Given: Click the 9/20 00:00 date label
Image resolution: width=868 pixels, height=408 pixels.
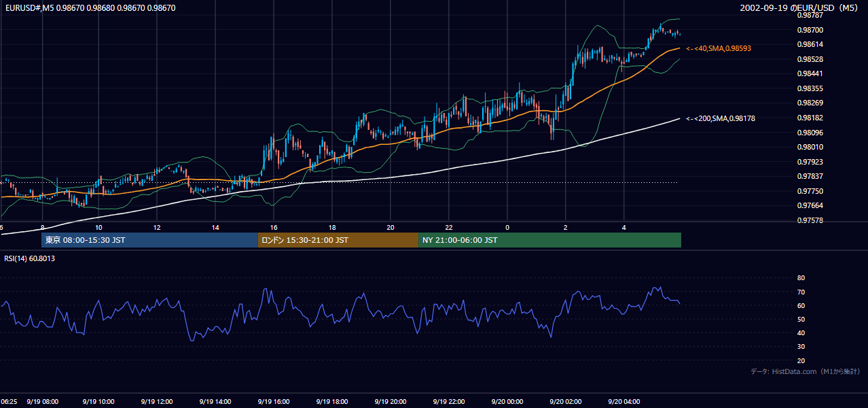Looking at the screenshot, I should (508, 401).
